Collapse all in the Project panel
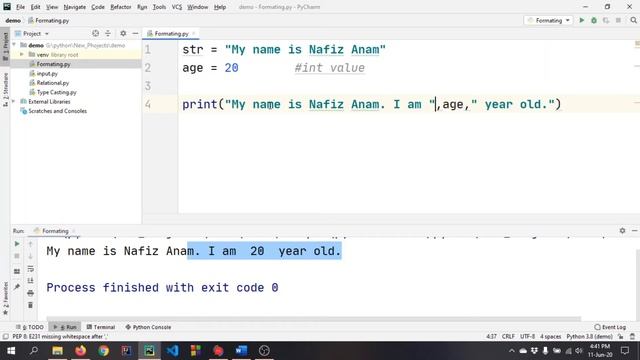Viewport: 640px width, 360px height. click(108, 33)
